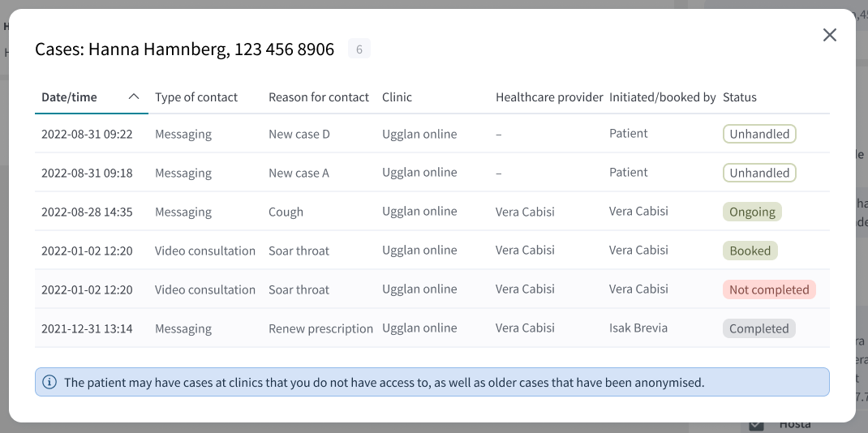Toggle the Hosta checkbox behind the dialog
This screenshot has height=433, width=868.
click(x=756, y=425)
